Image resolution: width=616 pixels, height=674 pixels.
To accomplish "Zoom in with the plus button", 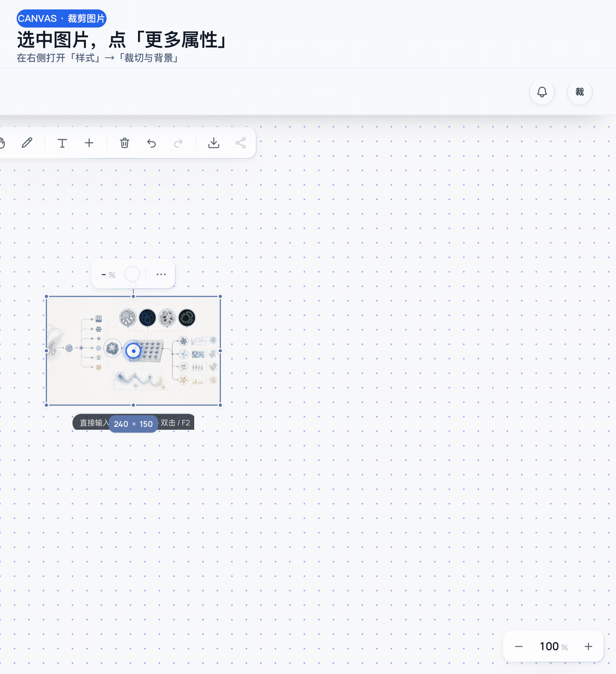I will coord(588,646).
